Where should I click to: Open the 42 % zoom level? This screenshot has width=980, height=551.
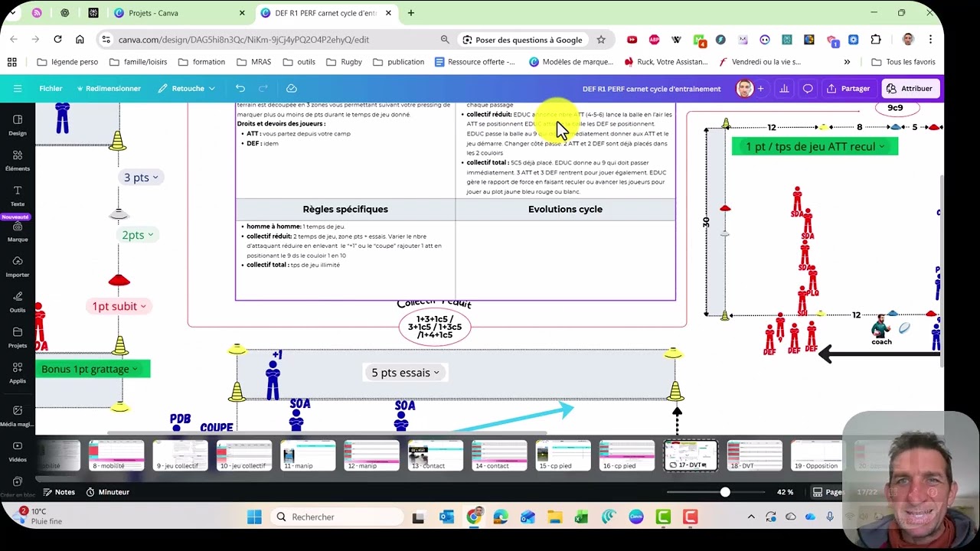tap(785, 492)
